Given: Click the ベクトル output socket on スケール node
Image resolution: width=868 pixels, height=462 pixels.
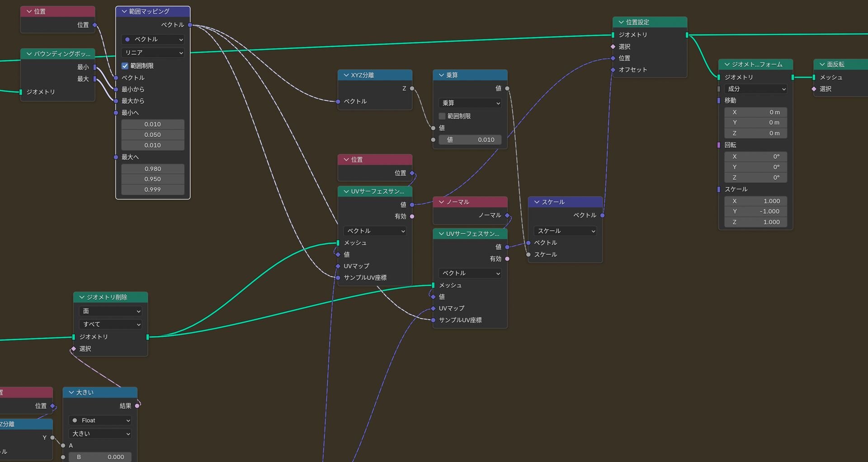Looking at the screenshot, I should 602,215.
